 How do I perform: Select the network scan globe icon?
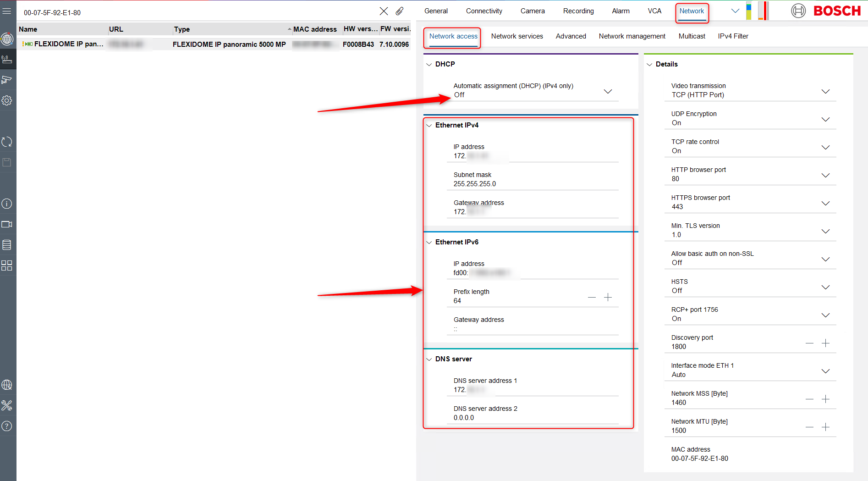point(7,39)
